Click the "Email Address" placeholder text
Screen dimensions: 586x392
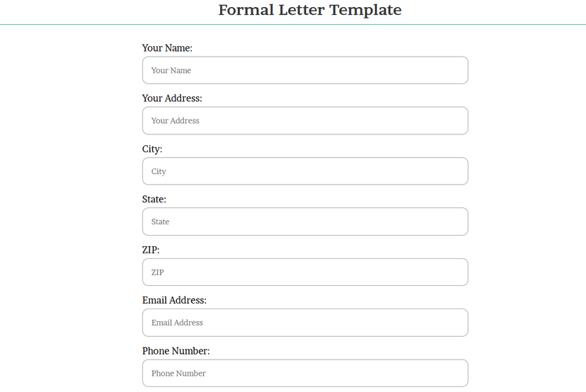(177, 323)
